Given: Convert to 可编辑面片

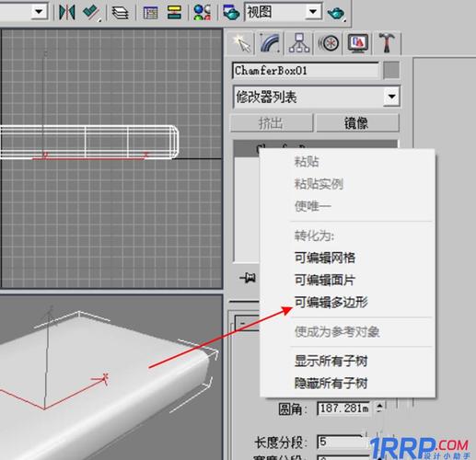Looking at the screenshot, I should (325, 280).
